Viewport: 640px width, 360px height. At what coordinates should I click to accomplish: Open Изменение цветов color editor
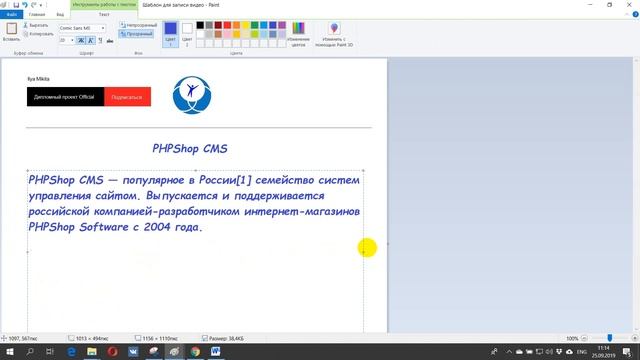point(298,34)
